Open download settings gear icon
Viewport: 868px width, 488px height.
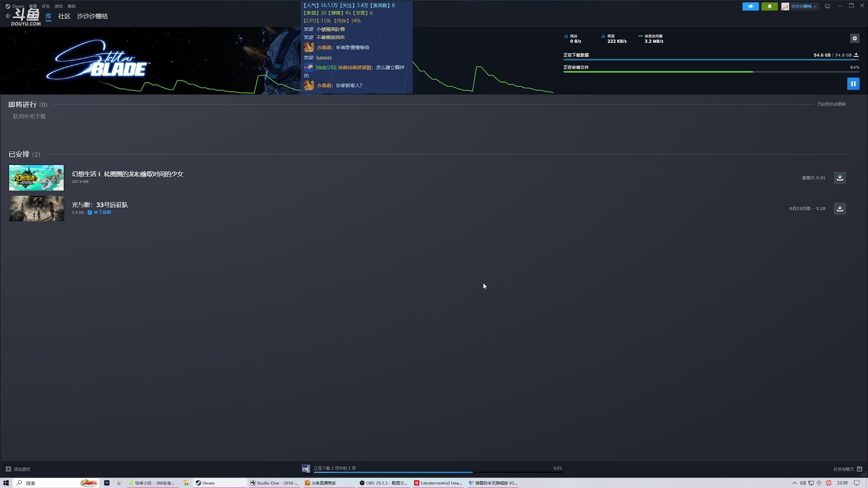pyautogui.click(x=854, y=38)
